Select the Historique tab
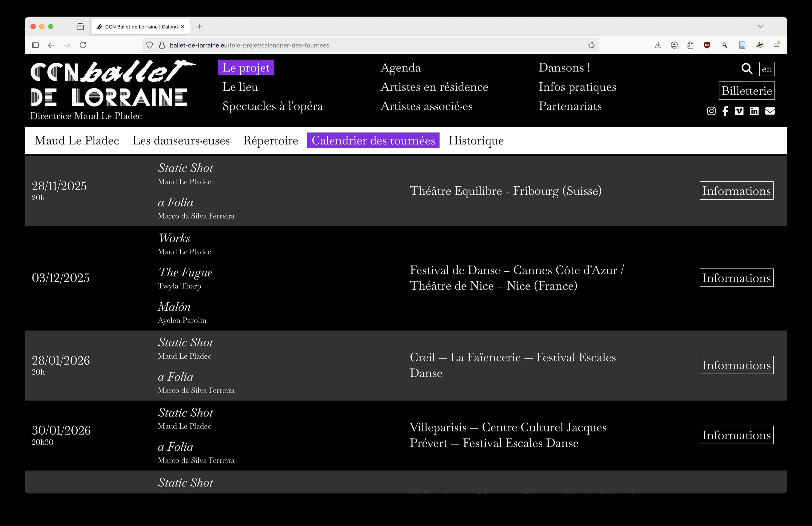This screenshot has width=812, height=526. point(476,140)
